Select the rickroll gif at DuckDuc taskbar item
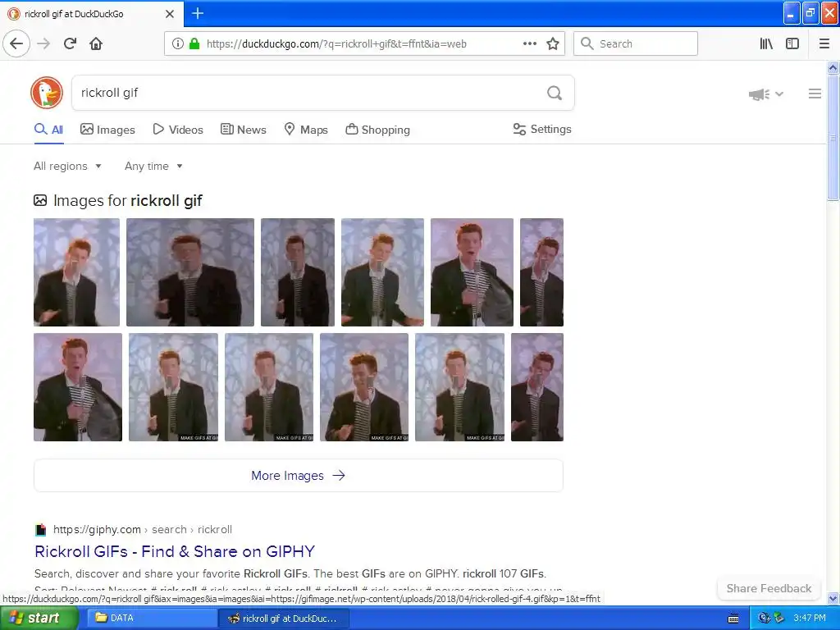Image resolution: width=840 pixels, height=630 pixels. tap(284, 619)
